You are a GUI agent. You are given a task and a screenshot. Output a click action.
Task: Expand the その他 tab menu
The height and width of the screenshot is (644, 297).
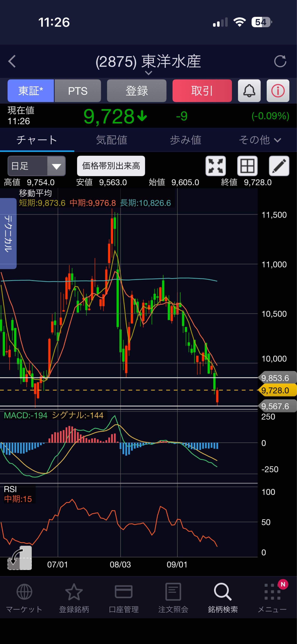[260, 140]
